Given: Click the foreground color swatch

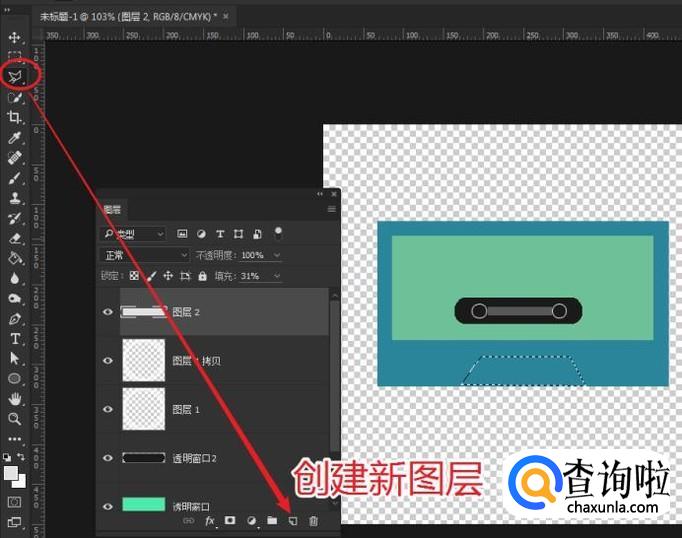Looking at the screenshot, I should coord(12,473).
